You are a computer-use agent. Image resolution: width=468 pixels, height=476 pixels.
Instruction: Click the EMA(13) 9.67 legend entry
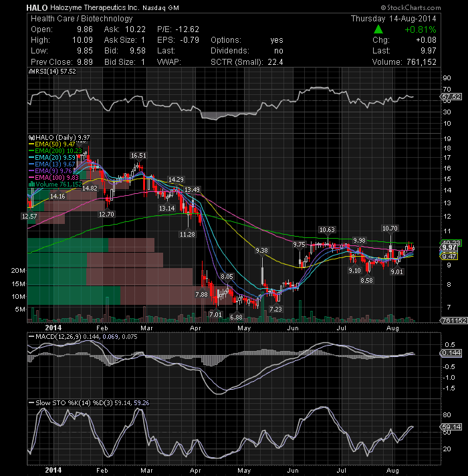[55, 164]
